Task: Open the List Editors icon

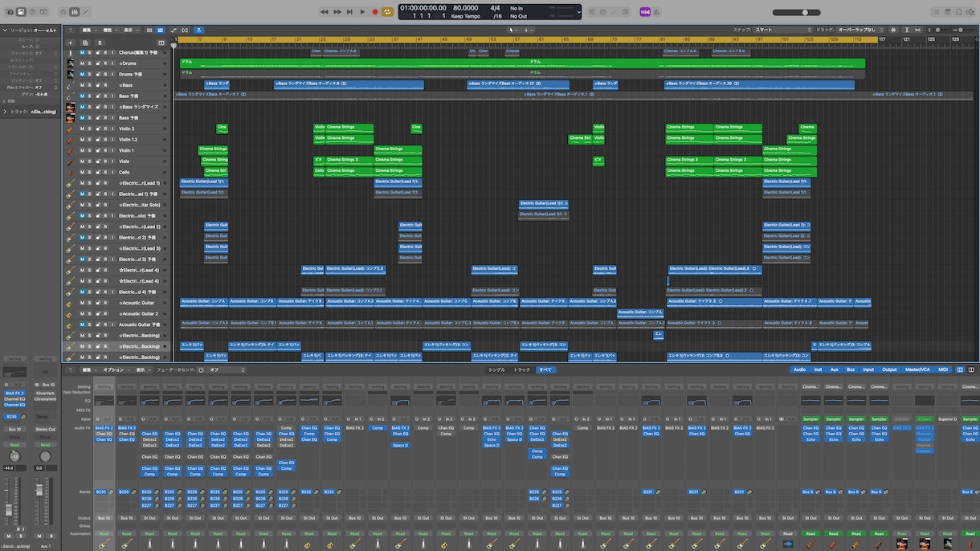Action: (936, 12)
